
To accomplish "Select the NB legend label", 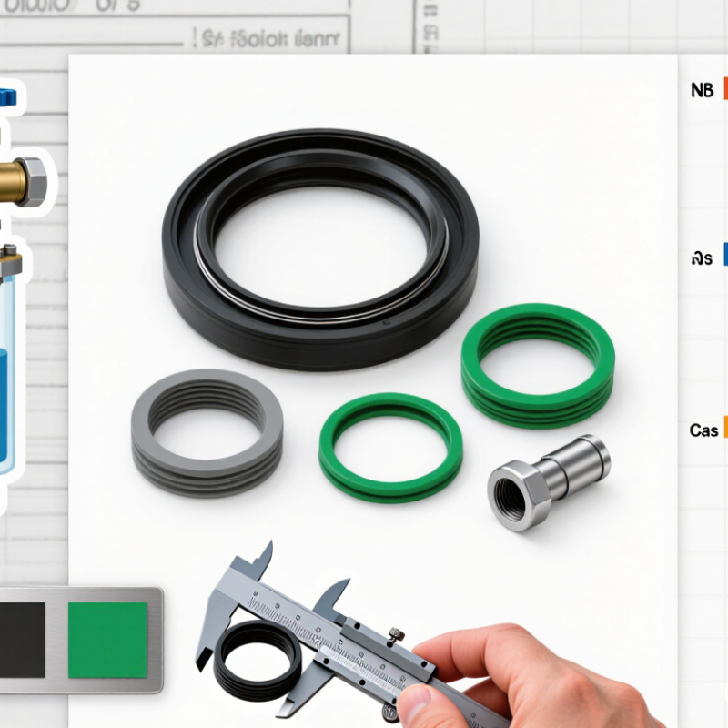I will pos(702,90).
